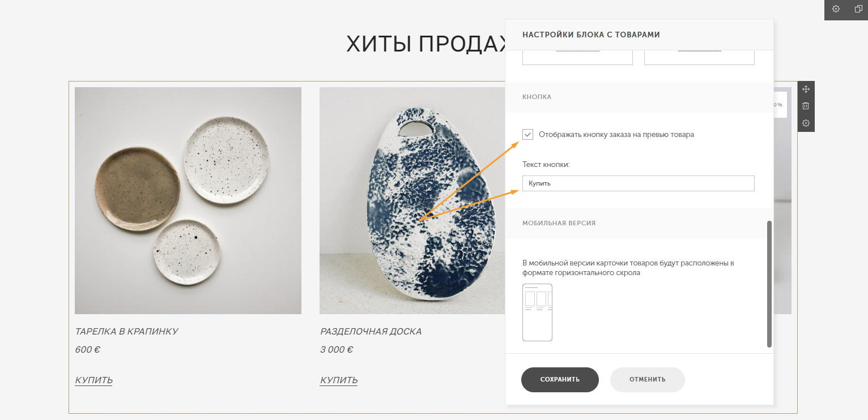Open the speckled plates product image
868x420 pixels.
188,200
